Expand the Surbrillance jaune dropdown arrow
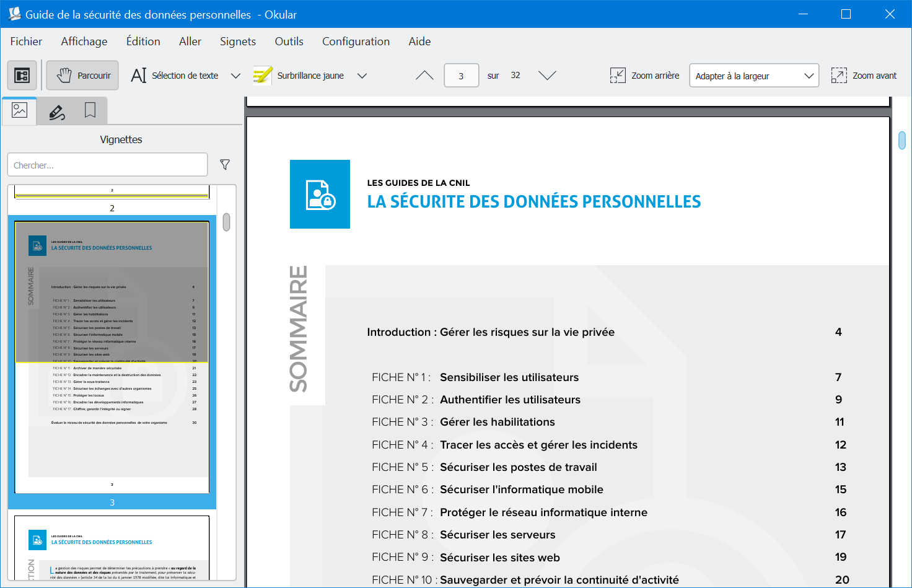912x588 pixels. click(362, 76)
